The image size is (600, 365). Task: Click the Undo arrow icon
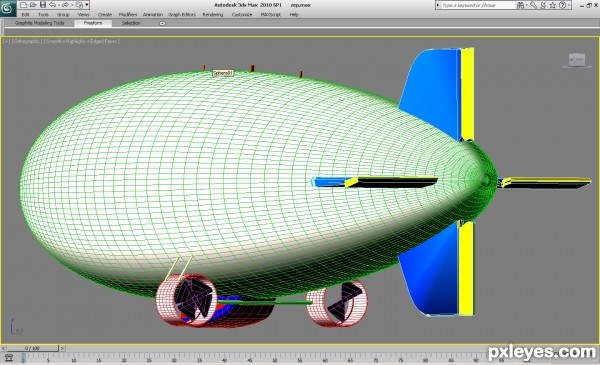(x=52, y=5)
